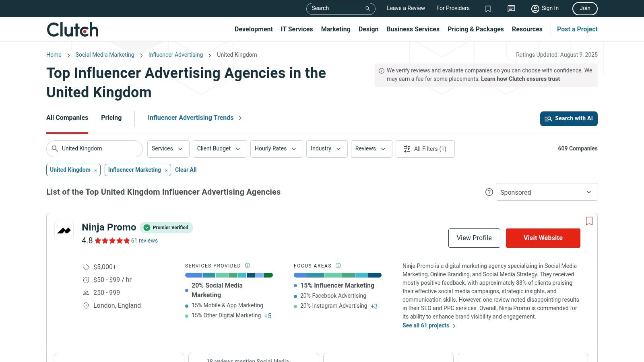
Task: Click the trust notice info icon
Action: (382, 71)
